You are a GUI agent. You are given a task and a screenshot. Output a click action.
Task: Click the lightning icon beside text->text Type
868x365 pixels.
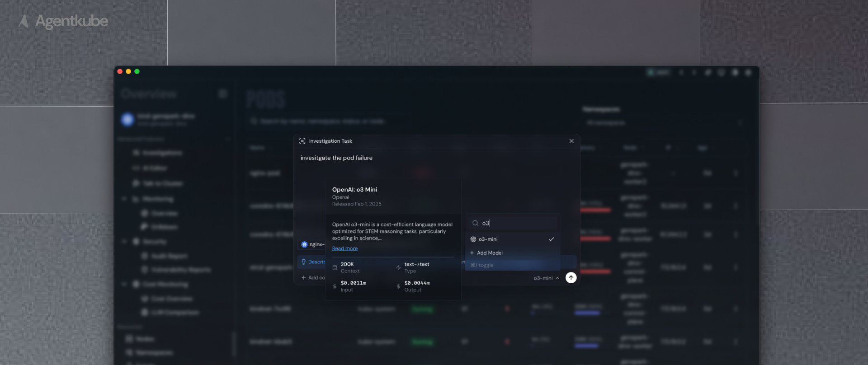pyautogui.click(x=398, y=267)
